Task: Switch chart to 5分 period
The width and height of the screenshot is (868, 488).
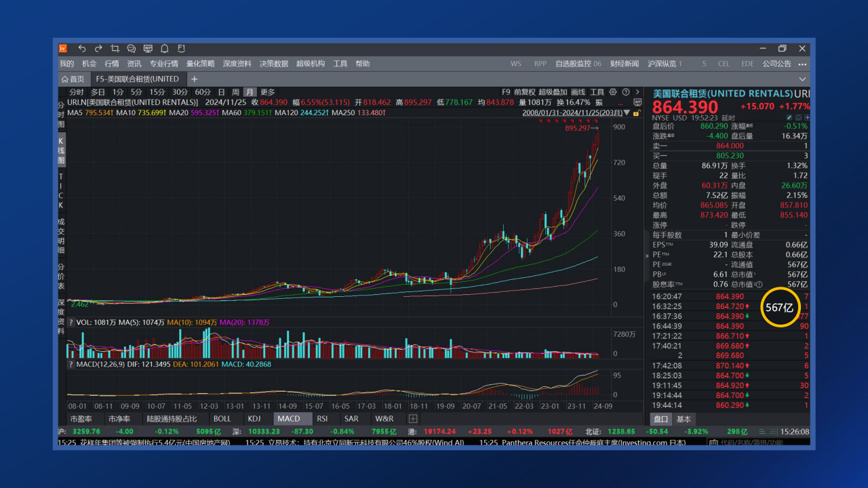Action: (x=137, y=92)
